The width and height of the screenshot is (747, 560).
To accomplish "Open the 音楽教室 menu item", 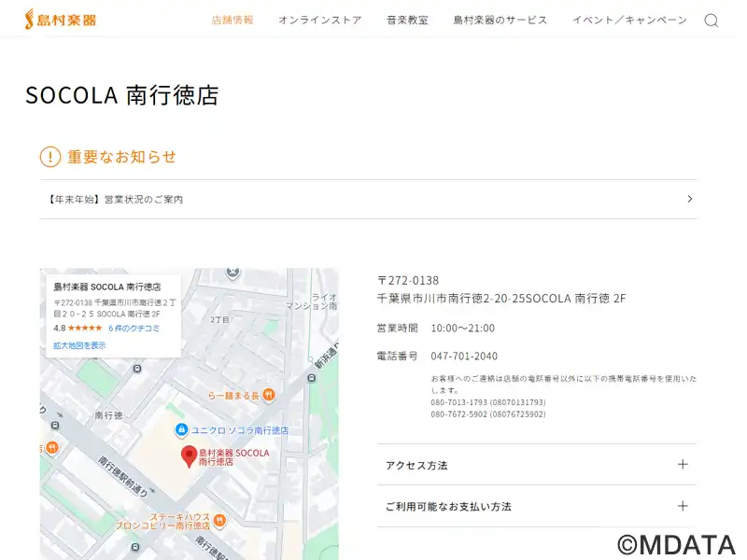I will click(407, 20).
